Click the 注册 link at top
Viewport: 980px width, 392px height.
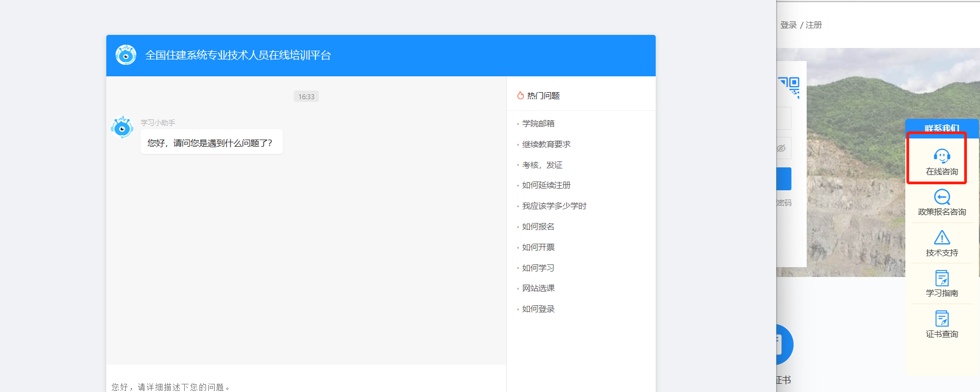[x=814, y=25]
